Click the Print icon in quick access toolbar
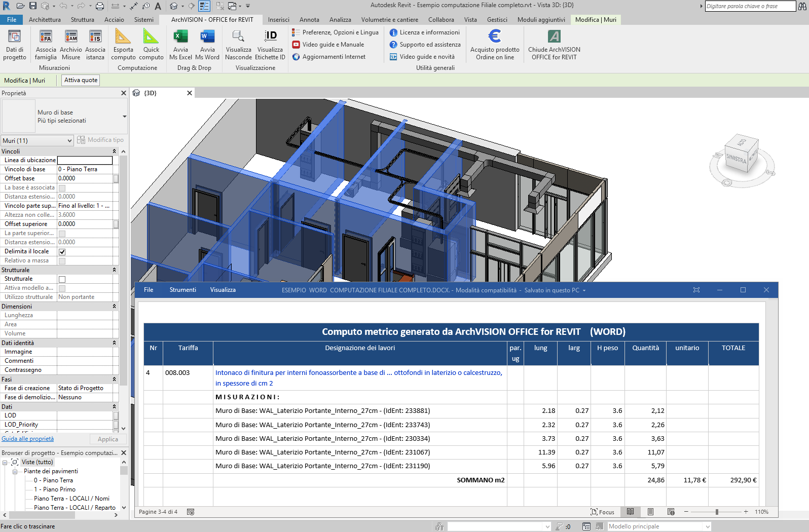This screenshot has height=532, width=809. pos(100,6)
